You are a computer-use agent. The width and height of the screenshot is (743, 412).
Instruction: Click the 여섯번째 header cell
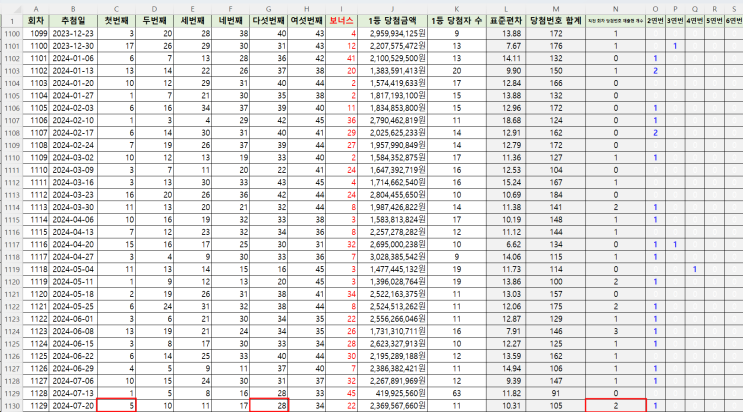point(307,21)
